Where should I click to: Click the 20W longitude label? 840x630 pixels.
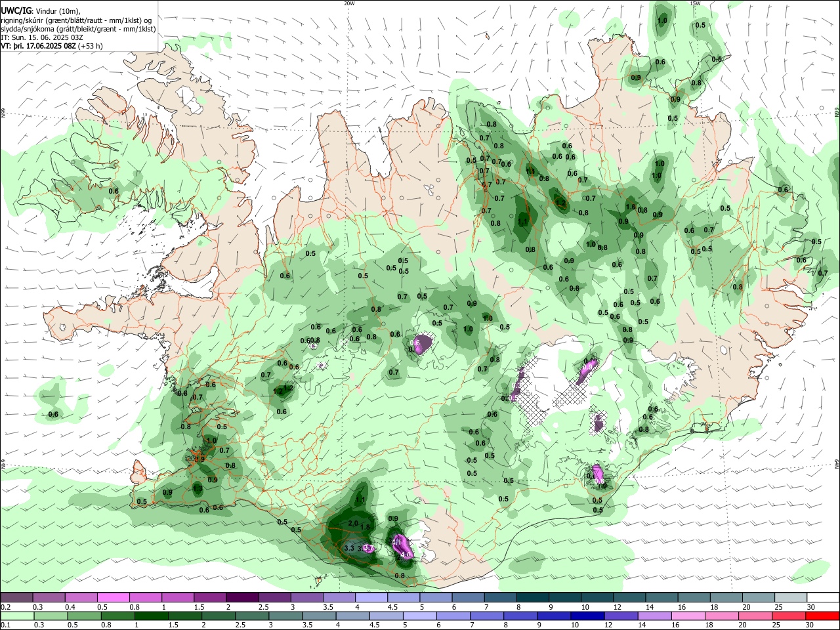[349, 3]
